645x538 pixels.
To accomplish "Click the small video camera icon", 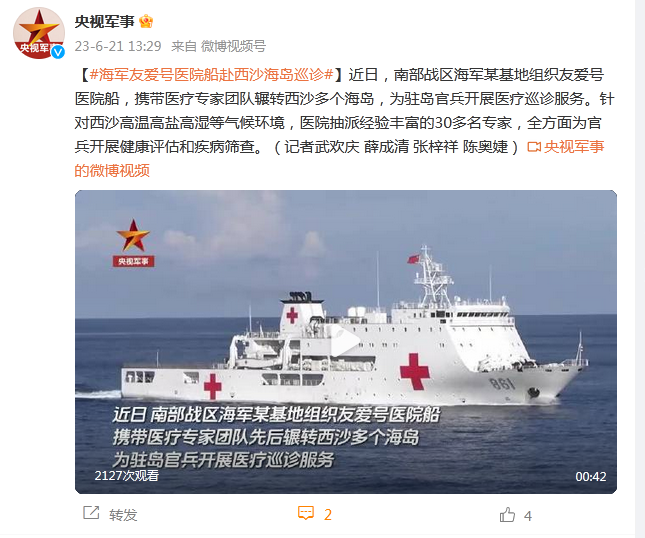I will click(534, 147).
